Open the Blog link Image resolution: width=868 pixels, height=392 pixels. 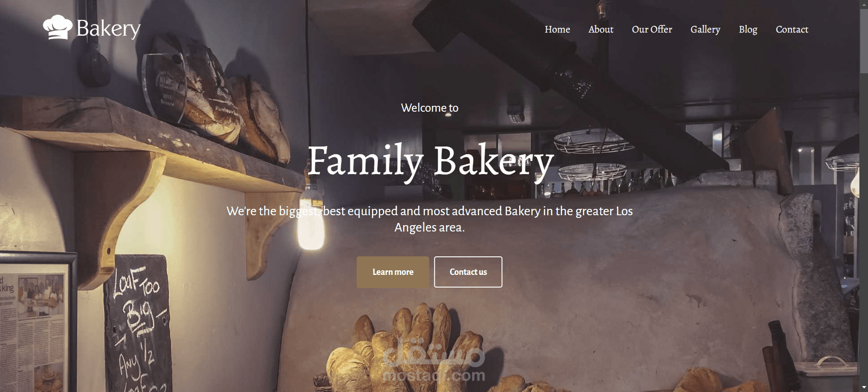point(748,29)
